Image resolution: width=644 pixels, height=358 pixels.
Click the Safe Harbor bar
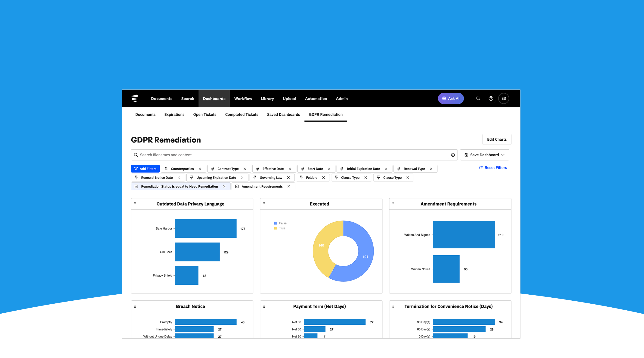[205, 228]
